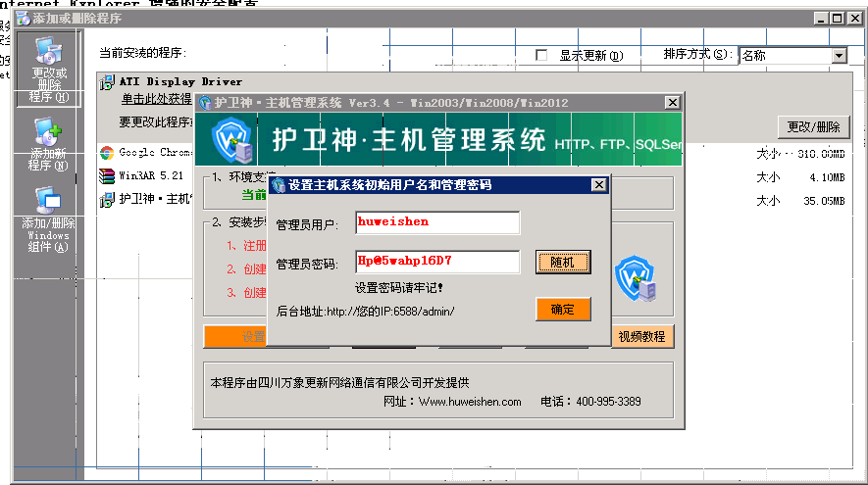Open the 单击此处获得 support link
Image resolution: width=868 pixels, height=485 pixels.
coord(157,100)
